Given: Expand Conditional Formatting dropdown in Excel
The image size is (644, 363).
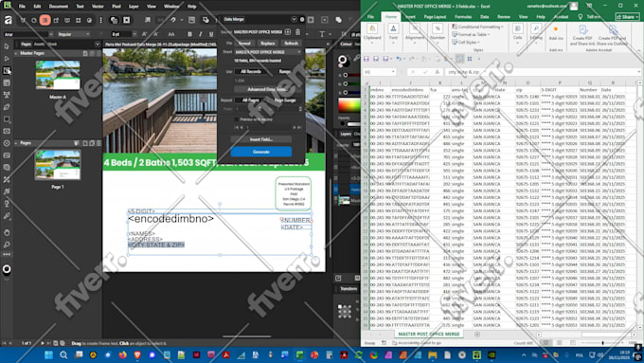Looking at the screenshot, I should 478,27.
